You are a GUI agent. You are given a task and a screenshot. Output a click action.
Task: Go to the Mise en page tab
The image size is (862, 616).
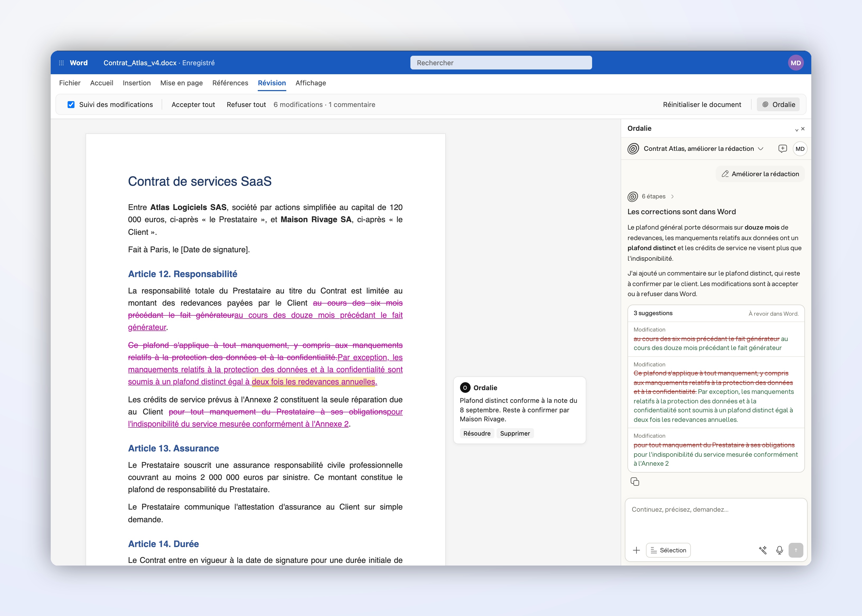[x=181, y=83]
